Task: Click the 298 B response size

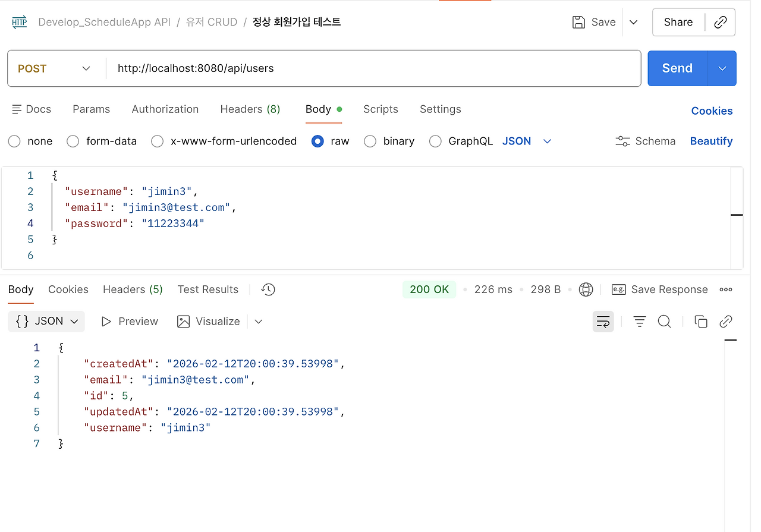Action: click(546, 289)
